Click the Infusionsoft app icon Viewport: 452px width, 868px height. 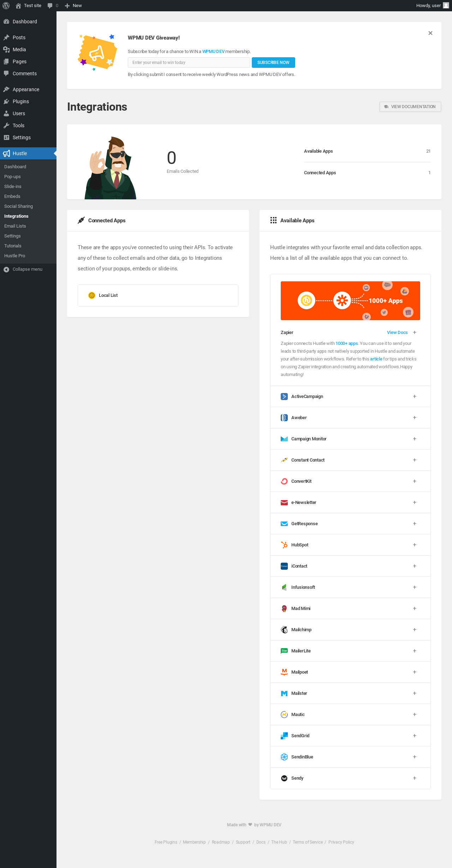pos(284,587)
